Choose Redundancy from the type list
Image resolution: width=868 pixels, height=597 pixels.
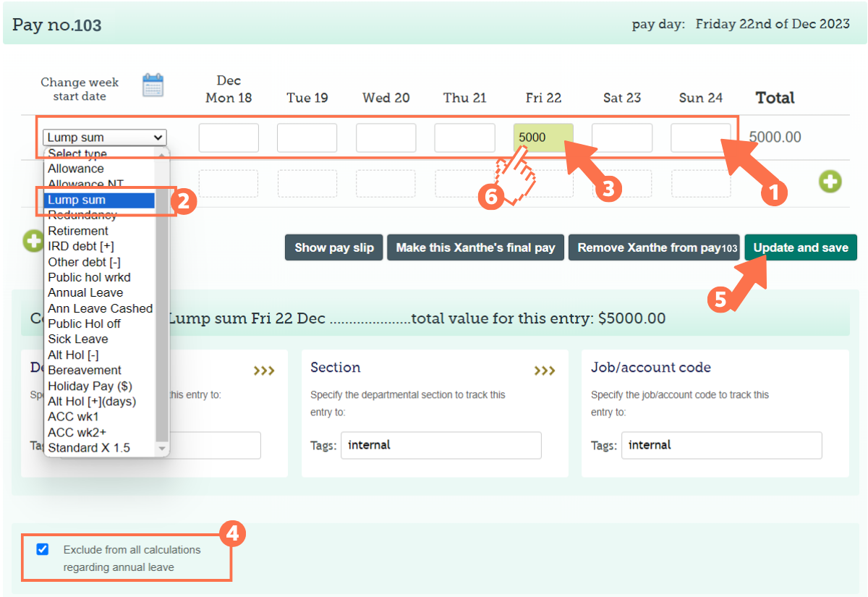82,216
